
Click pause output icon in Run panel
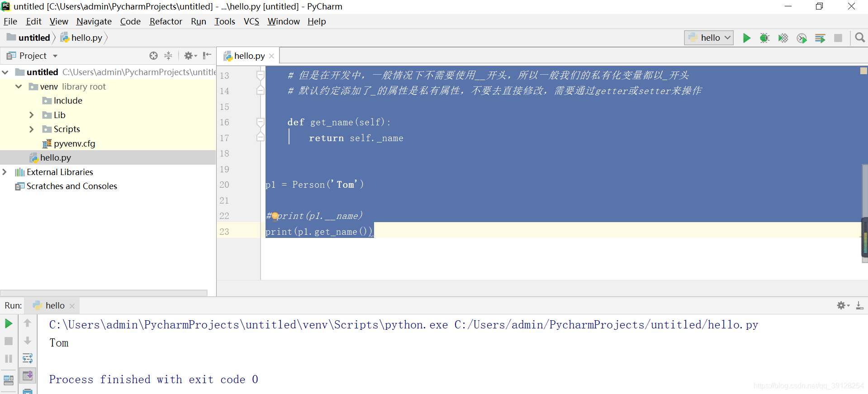pyautogui.click(x=8, y=359)
